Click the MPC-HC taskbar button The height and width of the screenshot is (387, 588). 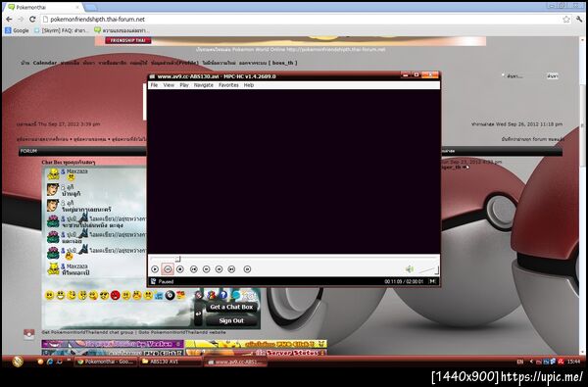[x=236, y=362]
